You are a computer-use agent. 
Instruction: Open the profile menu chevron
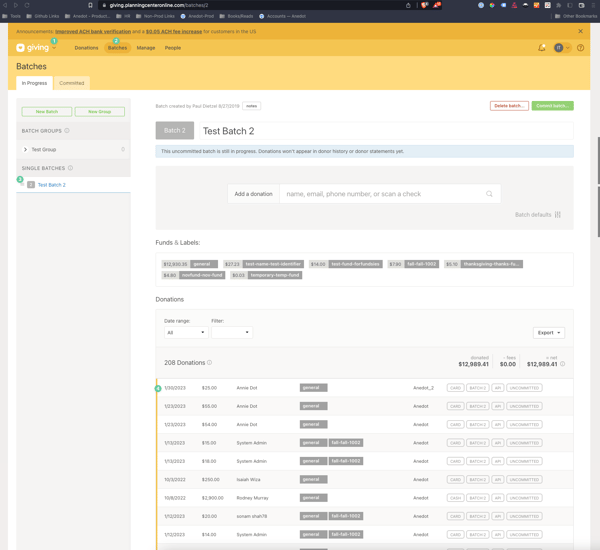[x=567, y=48]
